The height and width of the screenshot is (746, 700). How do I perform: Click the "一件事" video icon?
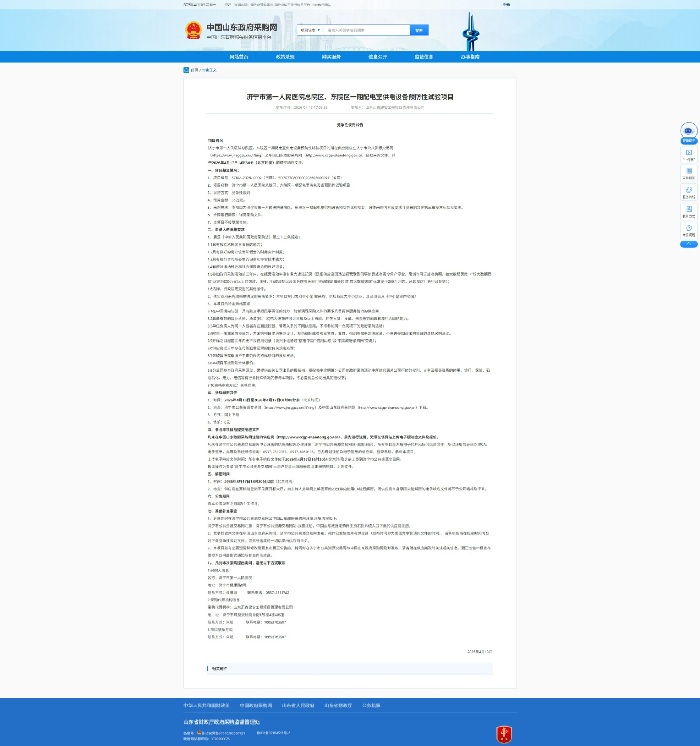688,153
